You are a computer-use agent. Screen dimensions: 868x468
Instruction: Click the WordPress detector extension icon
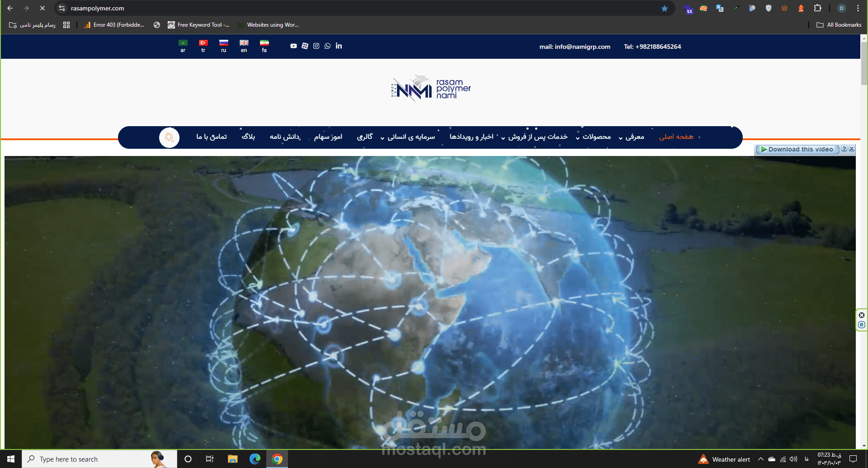[784, 8]
